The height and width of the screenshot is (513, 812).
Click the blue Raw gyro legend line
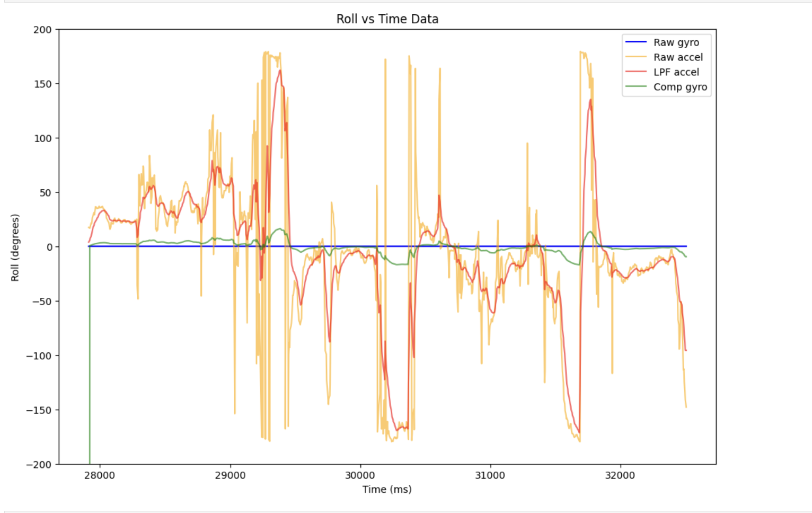tap(636, 42)
